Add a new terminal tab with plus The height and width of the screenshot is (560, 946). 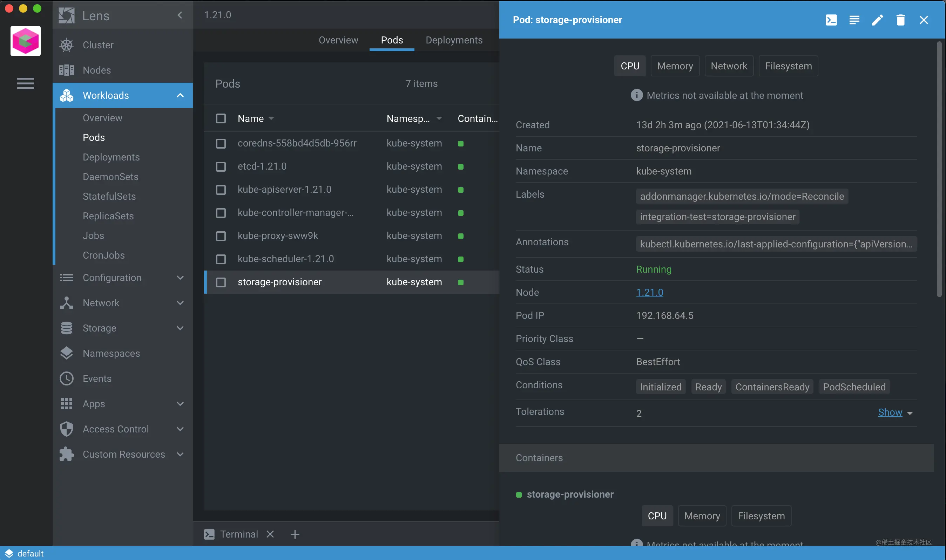pyautogui.click(x=295, y=534)
